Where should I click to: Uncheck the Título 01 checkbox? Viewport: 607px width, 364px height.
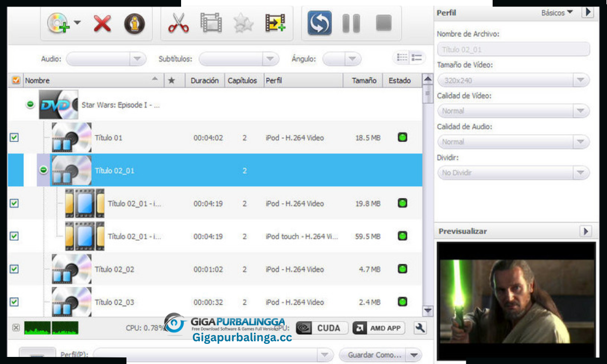coord(14,138)
